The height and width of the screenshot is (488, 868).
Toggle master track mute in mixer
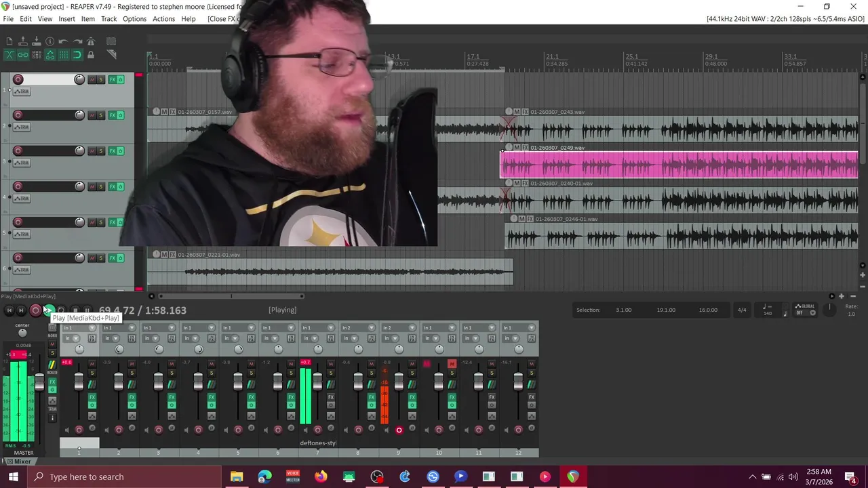(52, 344)
